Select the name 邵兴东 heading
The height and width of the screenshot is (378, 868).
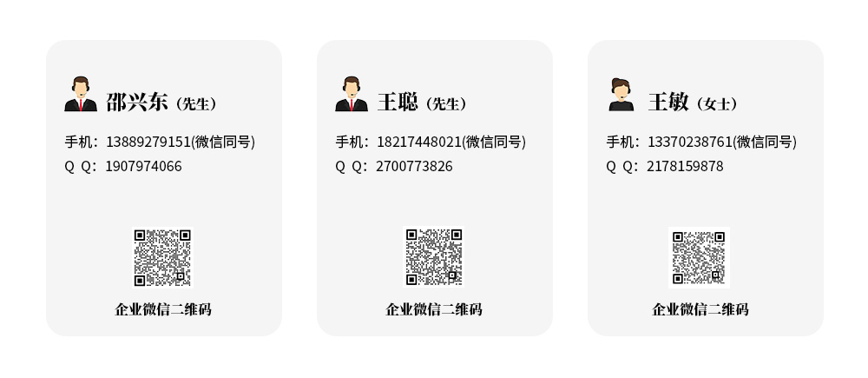(x=137, y=103)
